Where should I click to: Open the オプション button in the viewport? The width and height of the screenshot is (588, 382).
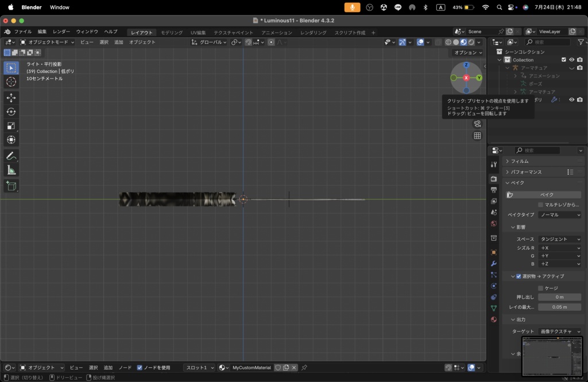click(x=467, y=52)
